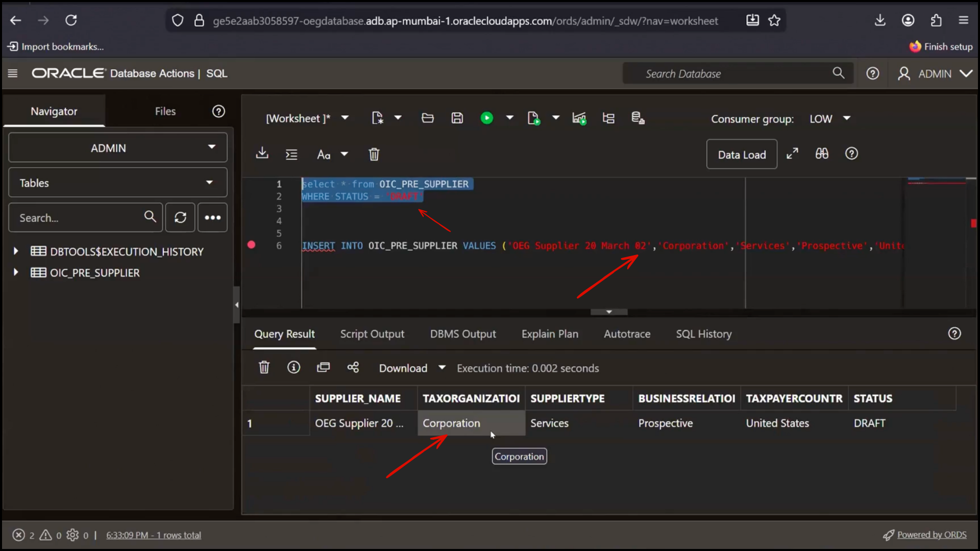Screen dimensions: 980x551
Task: Expand the editor to full screen
Action: click(792, 154)
